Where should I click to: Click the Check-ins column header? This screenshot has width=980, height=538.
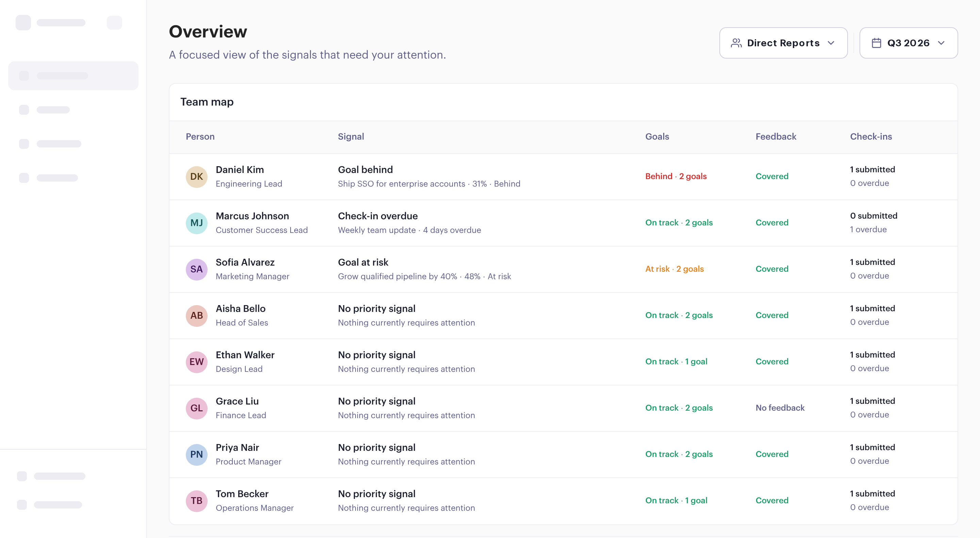871,137
